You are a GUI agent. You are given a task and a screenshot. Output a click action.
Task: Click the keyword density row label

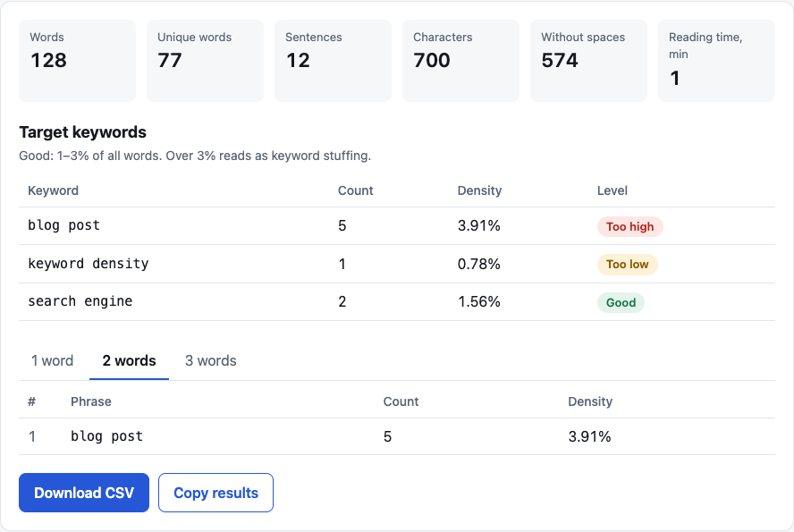pyautogui.click(x=89, y=264)
